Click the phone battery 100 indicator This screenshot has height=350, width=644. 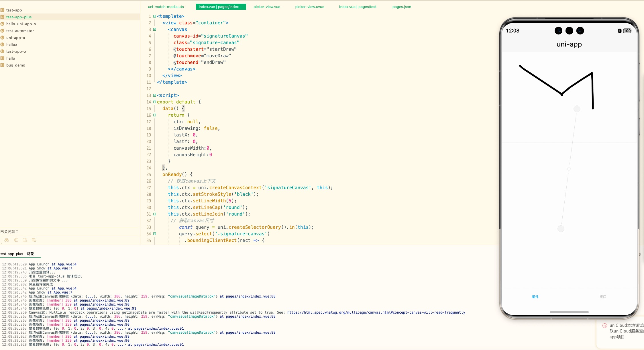point(627,31)
